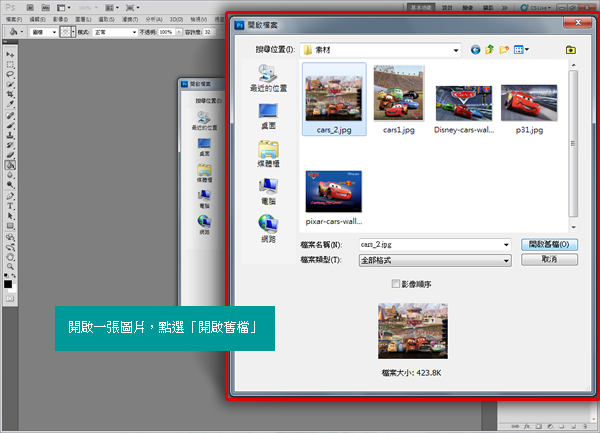
Task: Open the arrange documents dropdown
Action: point(112,8)
